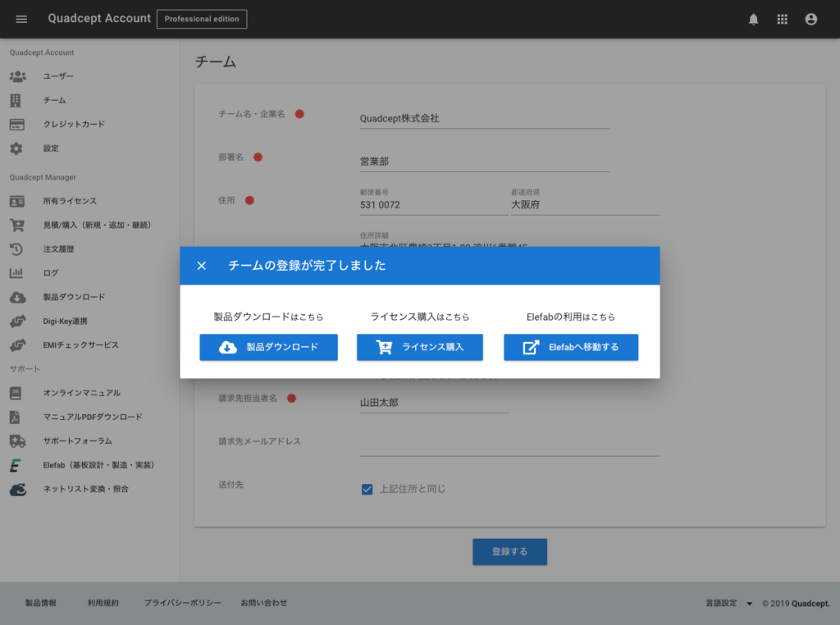Open the 都道府県 prefecture selector

coord(584,204)
